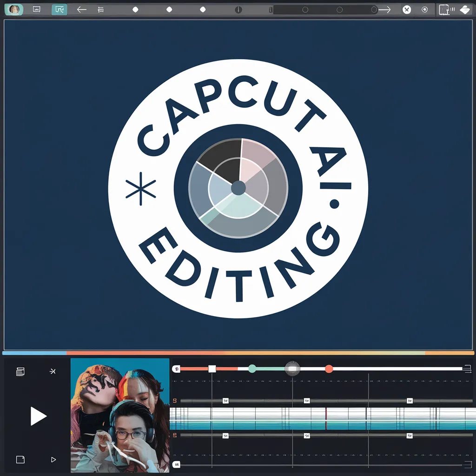Click the gray sphere playhead handle on timeline
This screenshot has width=476, height=476.
[x=292, y=368]
